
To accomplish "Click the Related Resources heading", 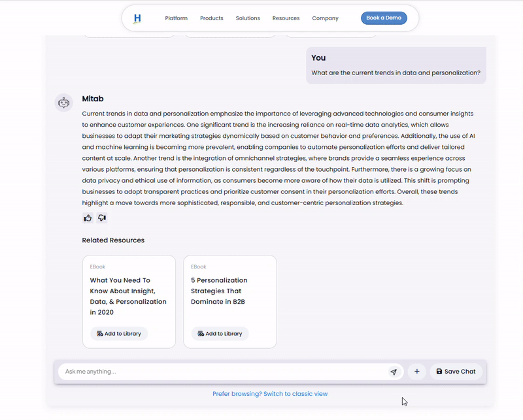I will coord(113,240).
